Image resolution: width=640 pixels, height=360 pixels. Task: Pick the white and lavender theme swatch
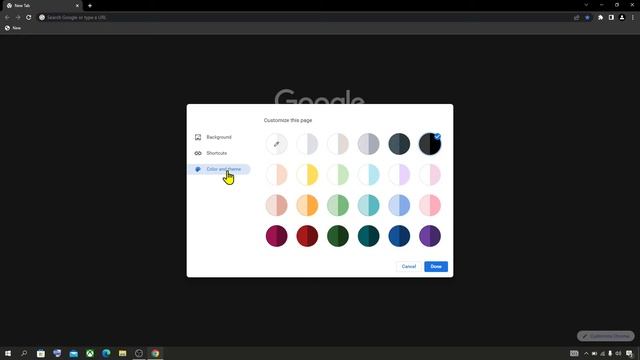(x=399, y=175)
